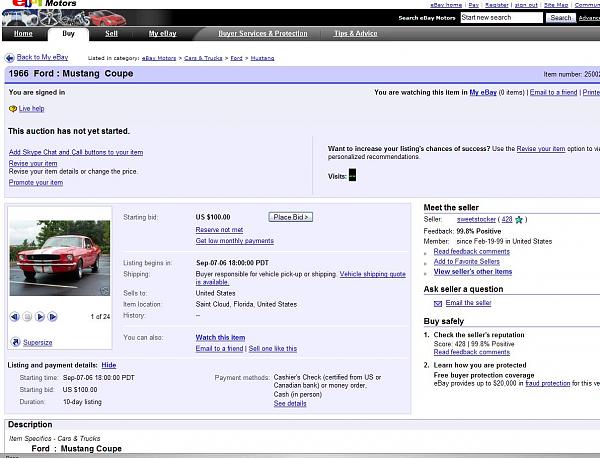Click the seller's green feedback star

pos(519,219)
